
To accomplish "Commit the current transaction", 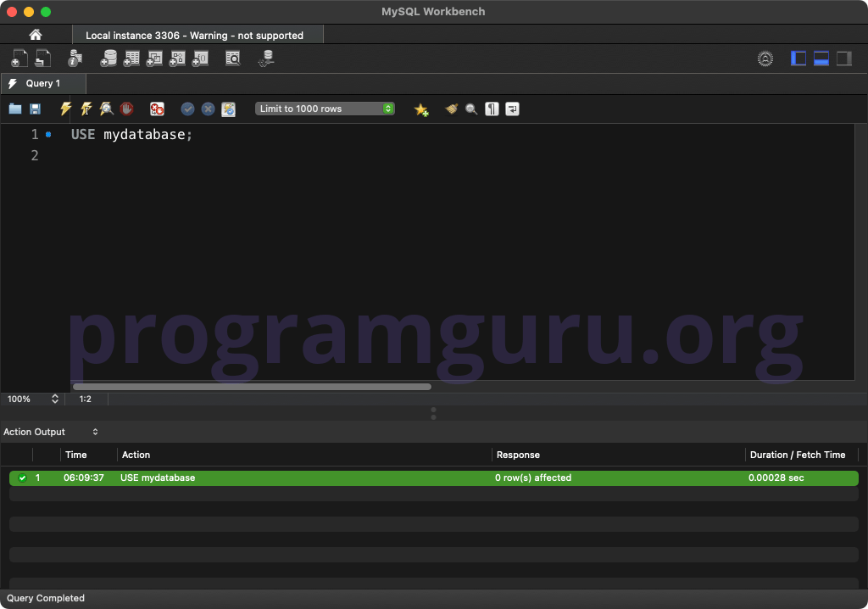I will pyautogui.click(x=187, y=109).
